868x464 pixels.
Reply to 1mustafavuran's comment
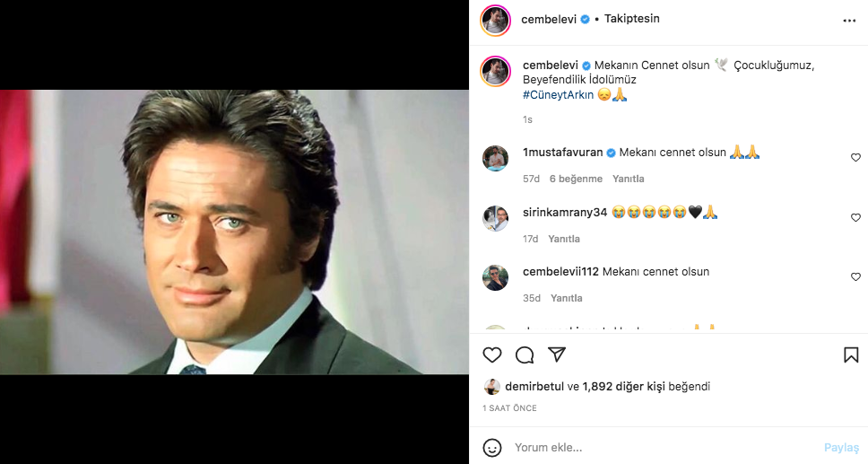click(x=628, y=179)
